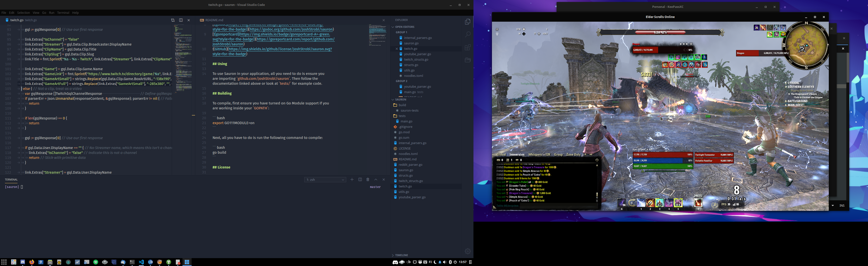Open the Manage gear in VS Code
This screenshot has height=266, width=868.
467,251
